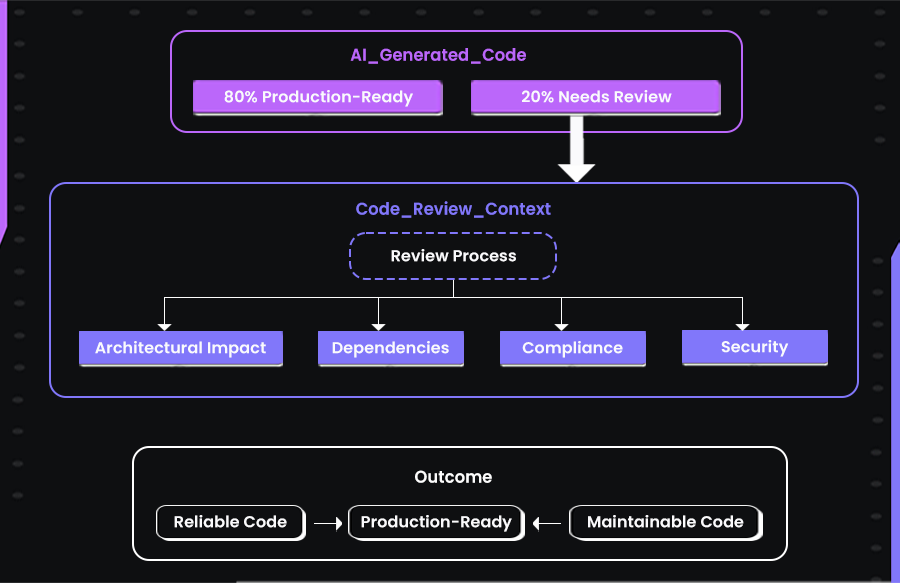Click the Architectural Impact box
The height and width of the screenshot is (583, 900).
click(x=180, y=348)
